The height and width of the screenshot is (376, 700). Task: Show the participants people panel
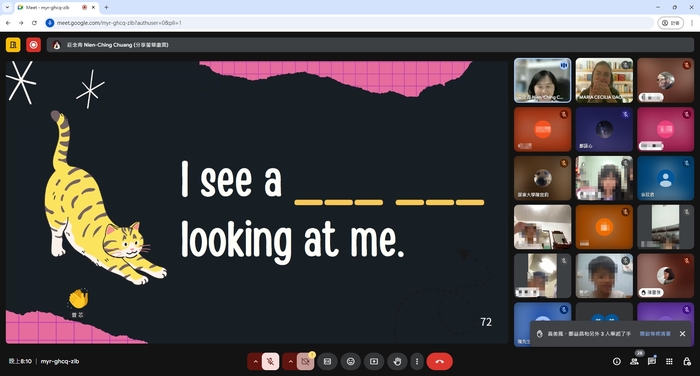coord(634,361)
